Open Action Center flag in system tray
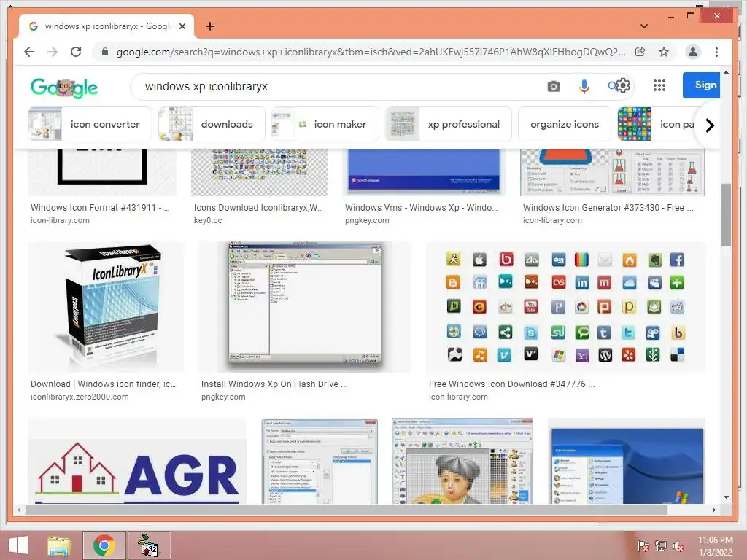 click(x=643, y=546)
